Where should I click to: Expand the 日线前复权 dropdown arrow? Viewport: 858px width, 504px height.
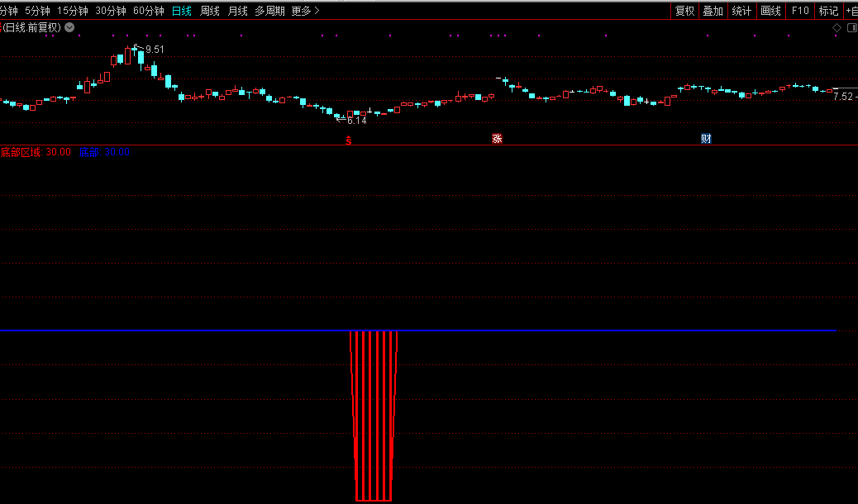[69, 27]
